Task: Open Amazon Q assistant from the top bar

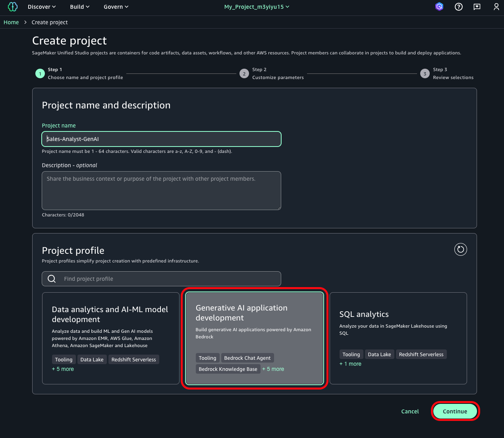Action: (x=439, y=7)
